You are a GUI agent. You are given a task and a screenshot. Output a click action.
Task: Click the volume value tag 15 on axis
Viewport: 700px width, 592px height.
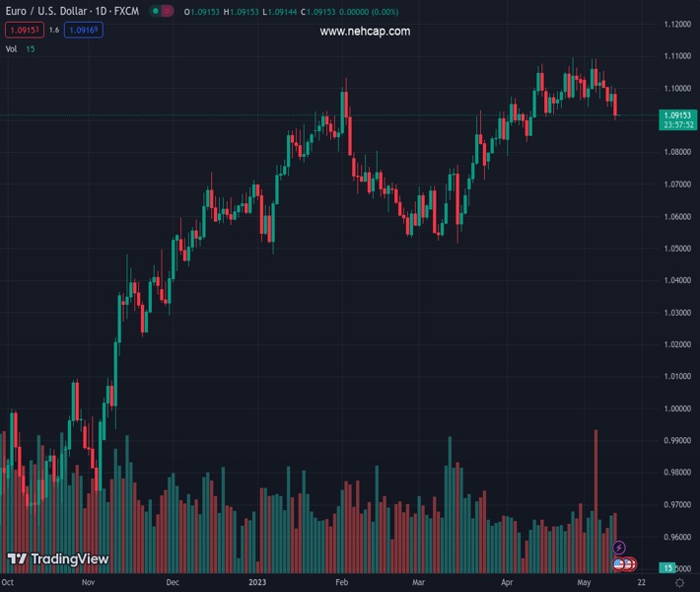(667, 568)
